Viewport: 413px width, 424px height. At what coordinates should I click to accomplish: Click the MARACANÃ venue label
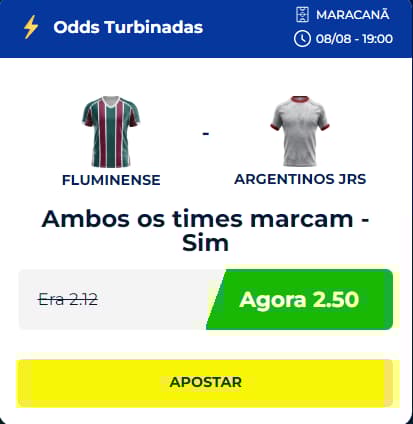353,15
